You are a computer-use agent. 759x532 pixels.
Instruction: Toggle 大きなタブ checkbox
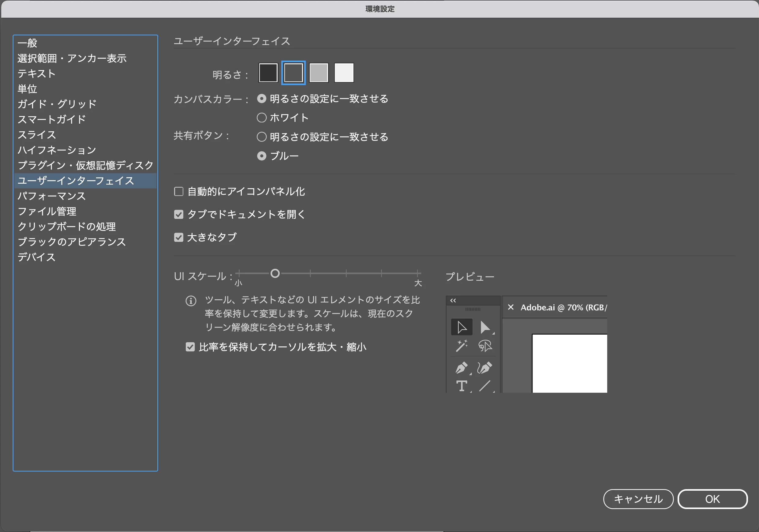pos(179,238)
